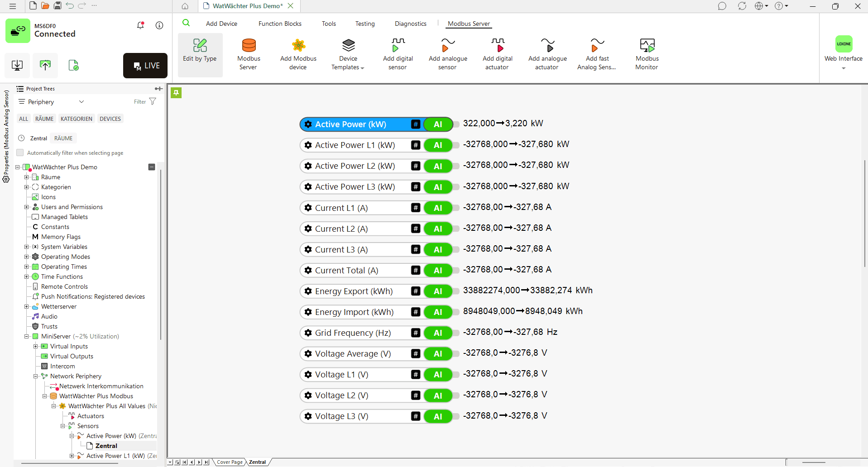
Task: Save into Miniserver upload icon
Action: [x=45, y=65]
